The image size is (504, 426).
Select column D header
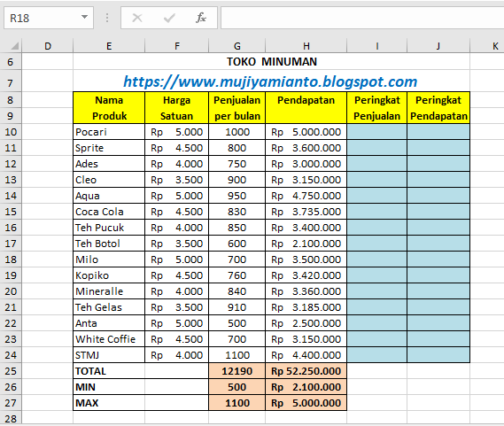pyautogui.click(x=48, y=46)
